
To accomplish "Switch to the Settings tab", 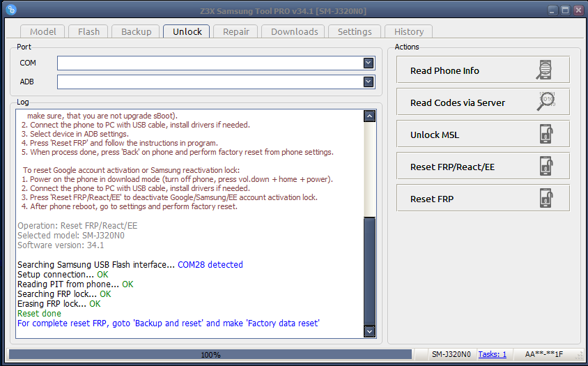I will [x=355, y=31].
